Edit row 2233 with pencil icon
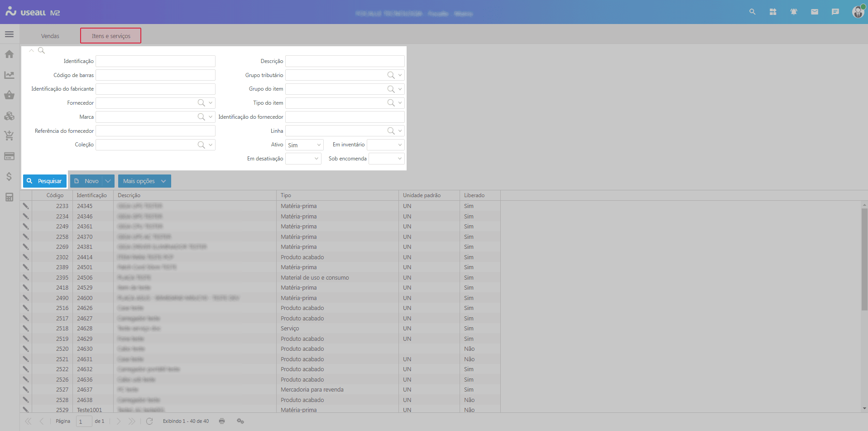 [x=26, y=206]
